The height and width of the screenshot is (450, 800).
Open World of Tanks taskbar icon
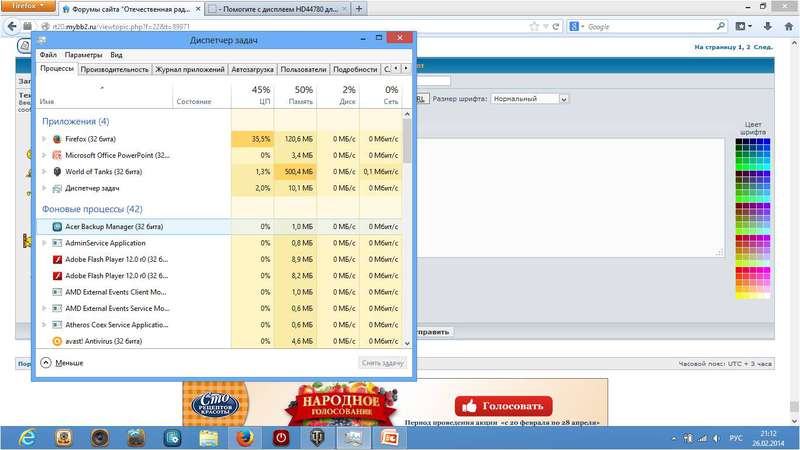click(x=317, y=438)
